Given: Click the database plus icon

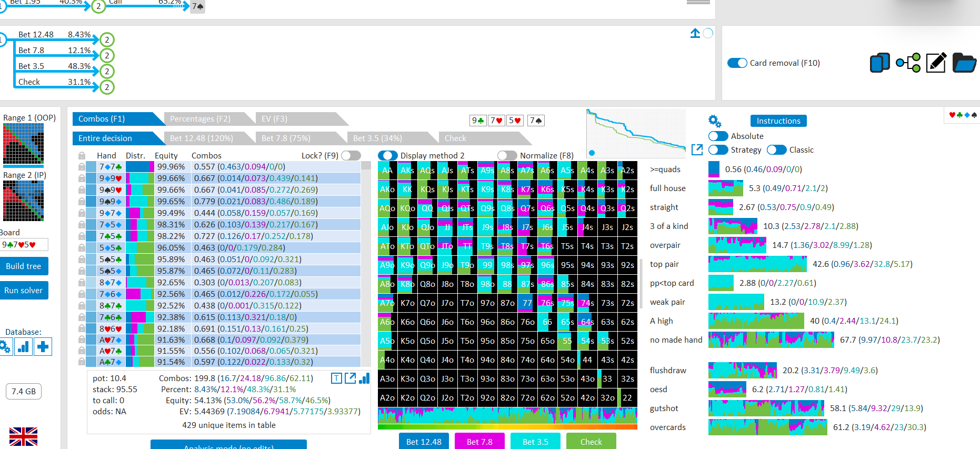Looking at the screenshot, I should click(43, 347).
